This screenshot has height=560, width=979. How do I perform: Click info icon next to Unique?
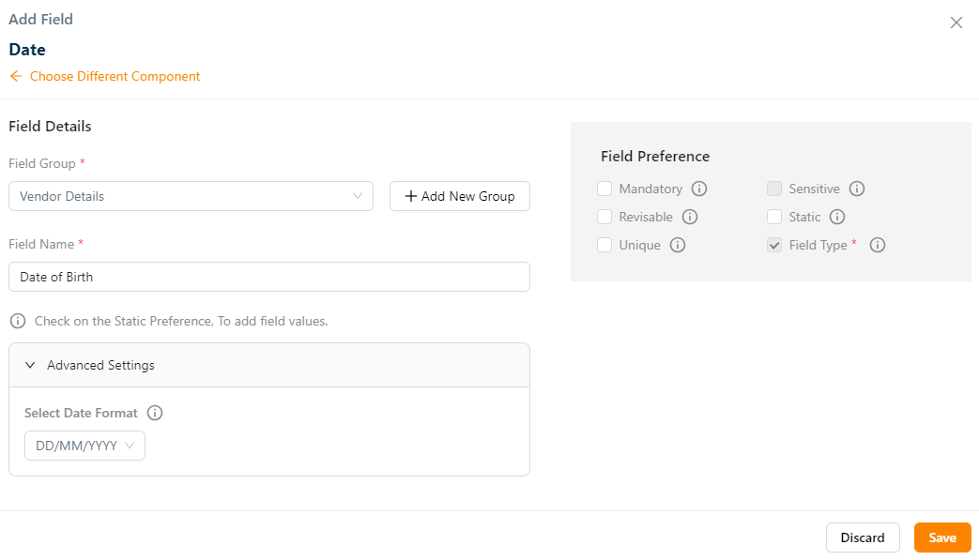click(677, 245)
